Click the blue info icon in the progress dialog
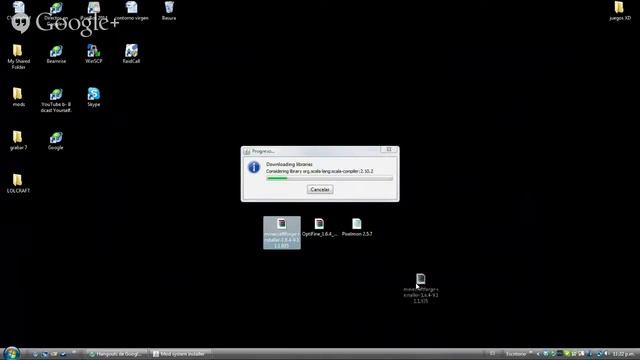The width and height of the screenshot is (640, 360). [x=254, y=167]
